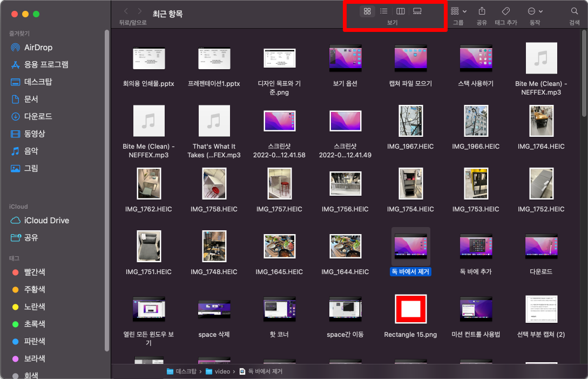The width and height of the screenshot is (588, 379).
Task: Switch to list view mode
Action: tap(383, 11)
